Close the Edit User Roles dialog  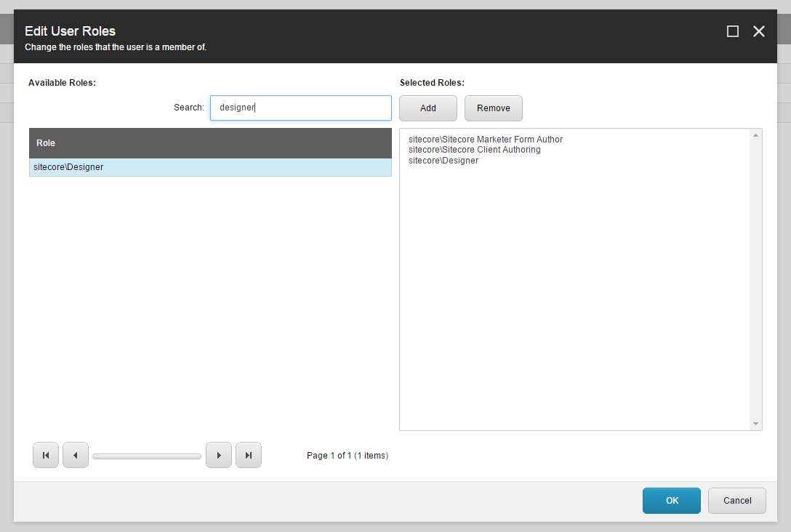point(759,31)
